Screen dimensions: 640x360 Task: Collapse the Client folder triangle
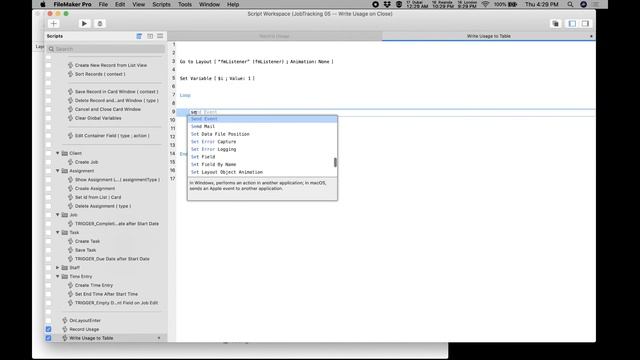coord(58,153)
